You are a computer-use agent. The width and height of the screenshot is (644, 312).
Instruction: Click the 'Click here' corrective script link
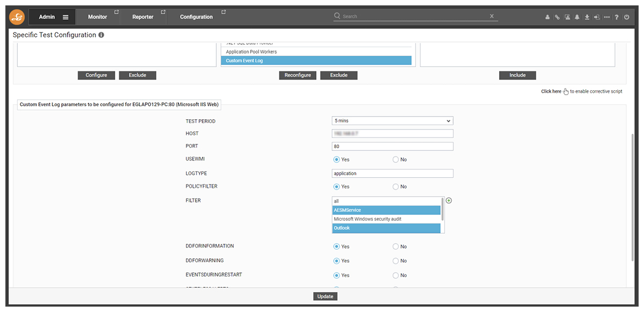[x=551, y=91]
